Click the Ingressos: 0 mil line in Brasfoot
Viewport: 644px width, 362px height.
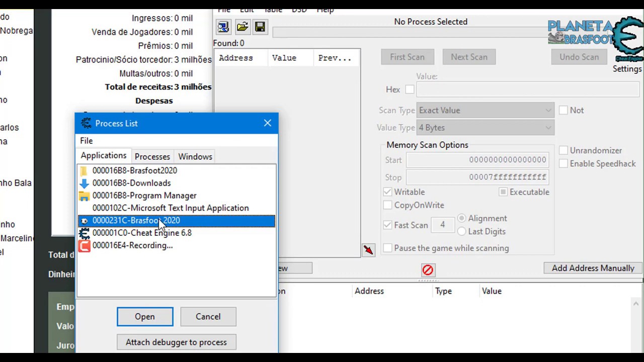(162, 18)
